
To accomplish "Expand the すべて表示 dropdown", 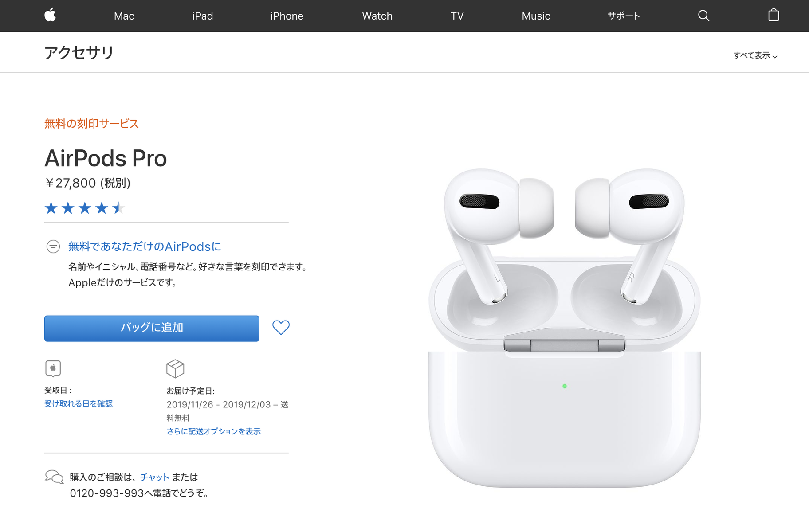I will click(x=755, y=55).
